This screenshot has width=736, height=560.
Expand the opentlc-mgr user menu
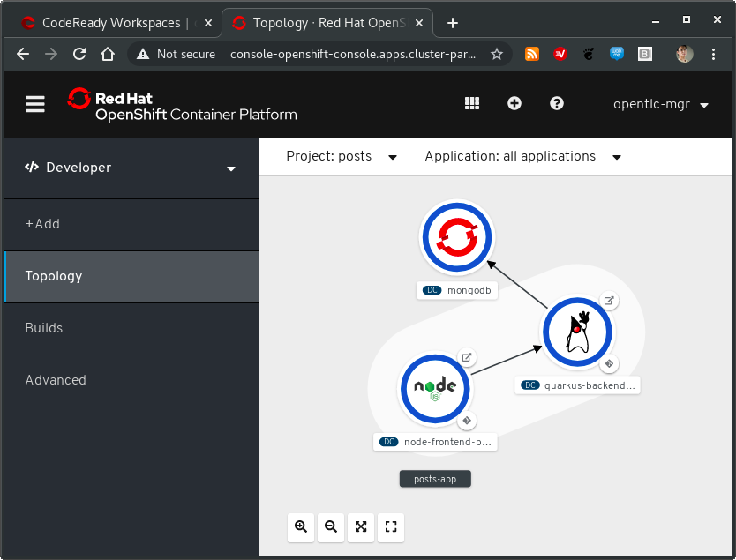click(x=660, y=104)
